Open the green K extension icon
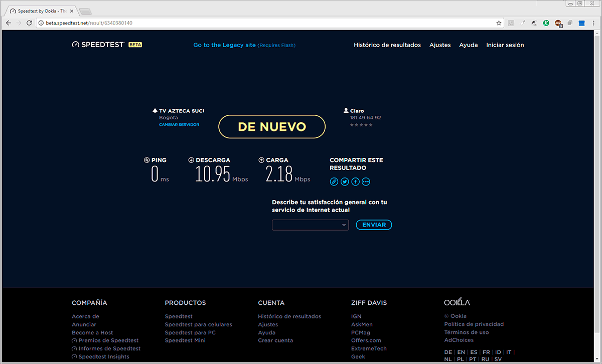This screenshot has width=602, height=364. click(x=546, y=23)
